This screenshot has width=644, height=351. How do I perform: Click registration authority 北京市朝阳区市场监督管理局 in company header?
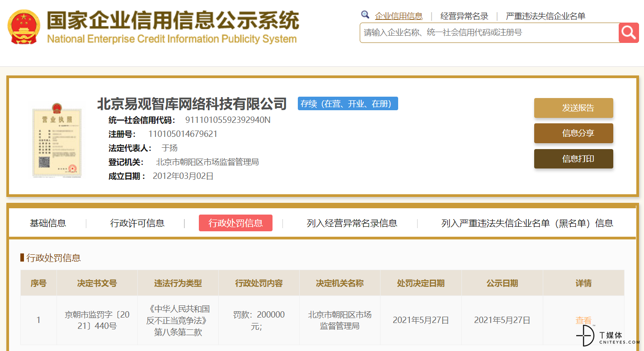click(x=207, y=162)
